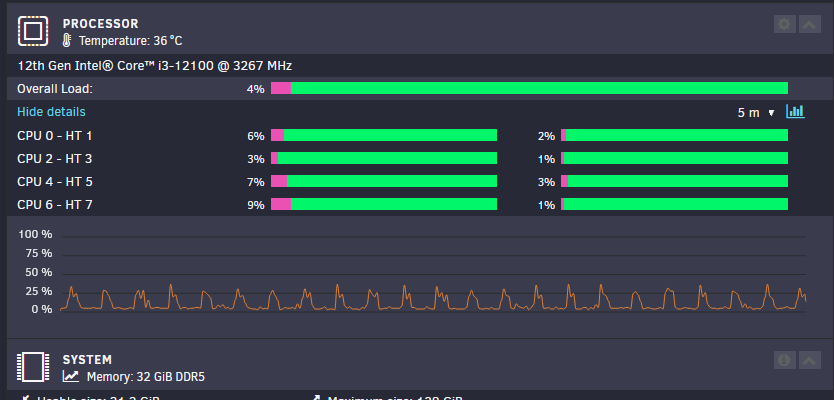Open the 5 m time range dropdown
This screenshot has width=834, height=400.
756,113
